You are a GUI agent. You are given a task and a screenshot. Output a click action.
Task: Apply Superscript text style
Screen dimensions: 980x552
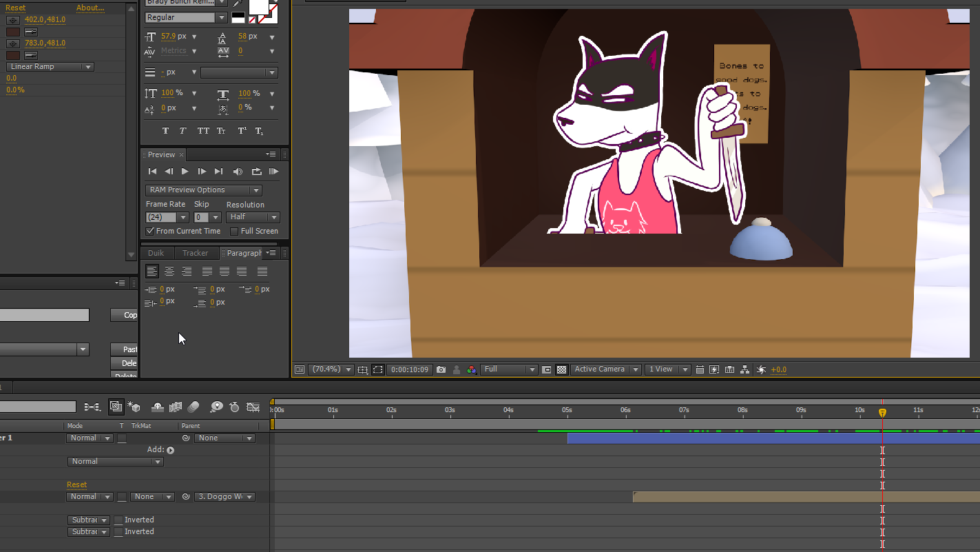pos(242,131)
